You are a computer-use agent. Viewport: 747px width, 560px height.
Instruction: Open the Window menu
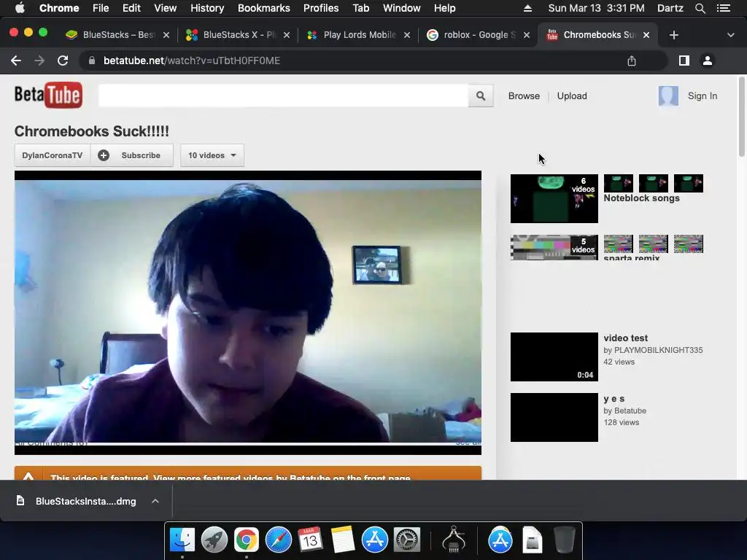point(402,8)
